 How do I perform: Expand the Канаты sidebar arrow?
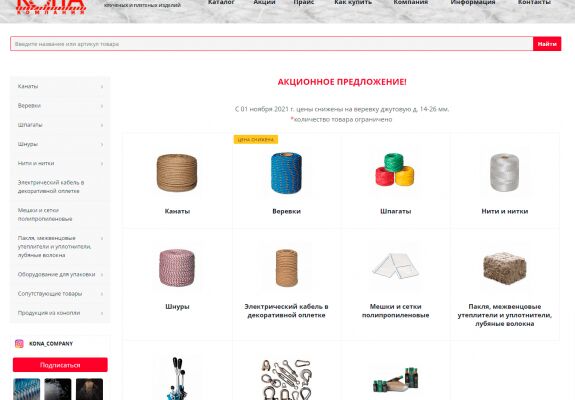point(102,87)
